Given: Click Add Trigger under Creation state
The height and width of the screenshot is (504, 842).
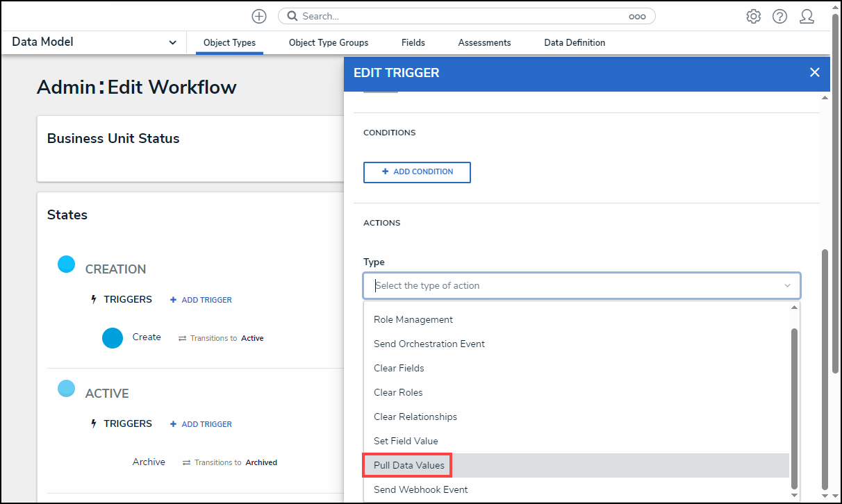Looking at the screenshot, I should 201,300.
